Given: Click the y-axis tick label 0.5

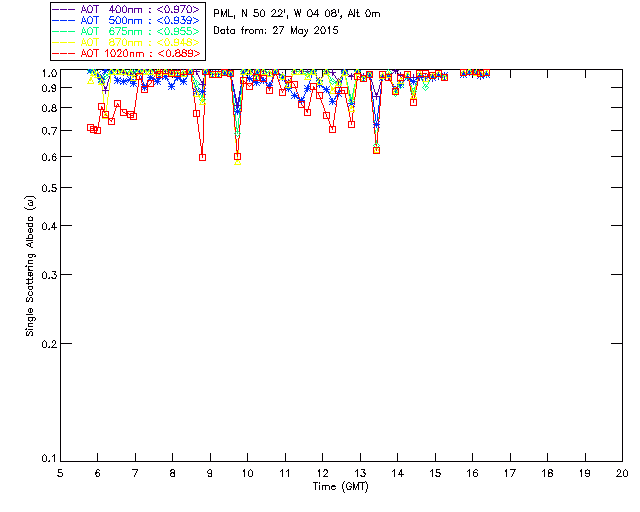Looking at the screenshot, I should pos(49,188).
